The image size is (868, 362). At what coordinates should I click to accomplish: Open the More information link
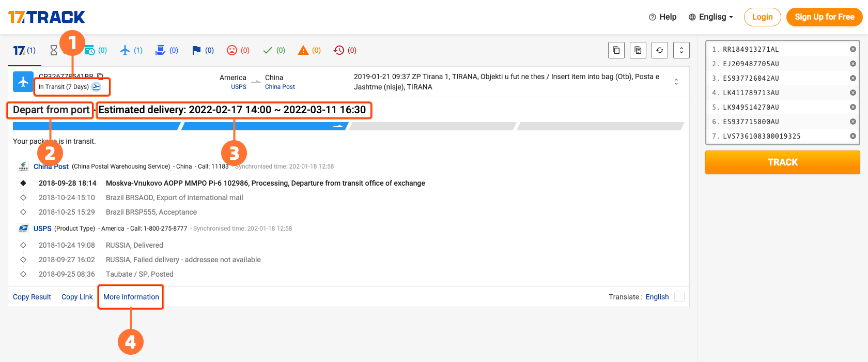pyautogui.click(x=131, y=297)
